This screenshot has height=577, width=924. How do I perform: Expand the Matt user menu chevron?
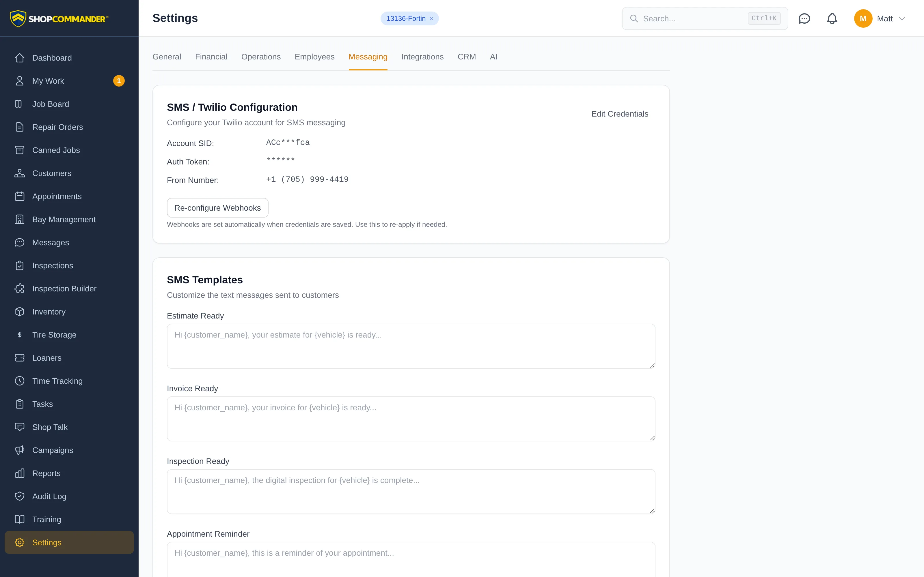(x=902, y=19)
